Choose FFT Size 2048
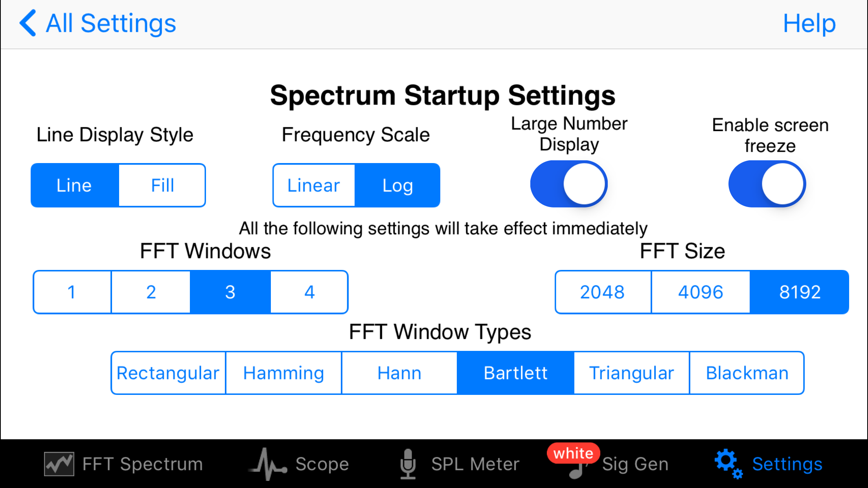Image resolution: width=868 pixels, height=488 pixels. click(x=602, y=292)
